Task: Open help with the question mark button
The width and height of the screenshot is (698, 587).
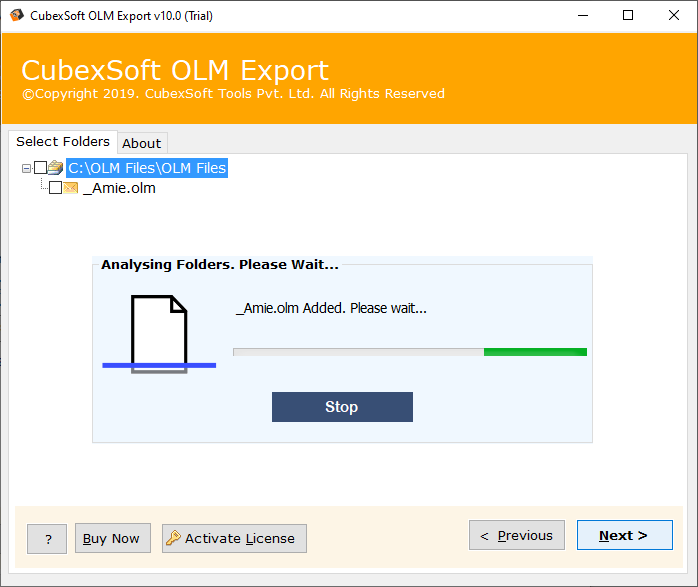Action: (47, 538)
